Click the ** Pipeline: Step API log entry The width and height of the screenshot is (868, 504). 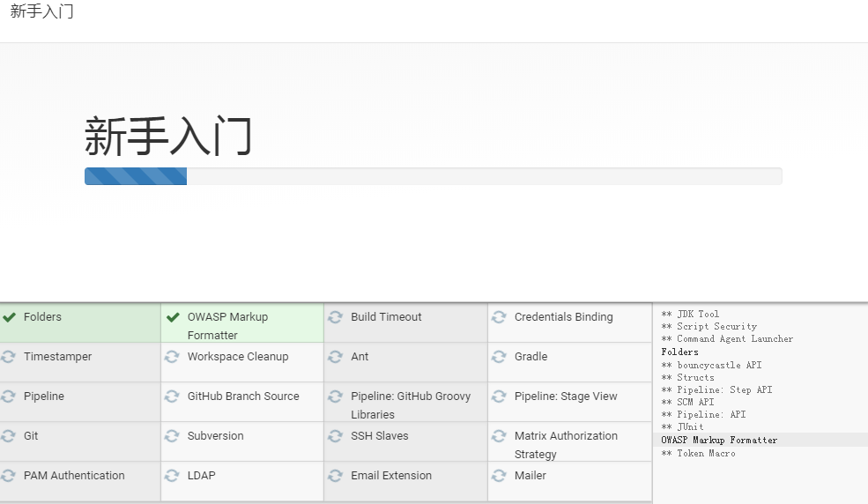pyautogui.click(x=716, y=389)
